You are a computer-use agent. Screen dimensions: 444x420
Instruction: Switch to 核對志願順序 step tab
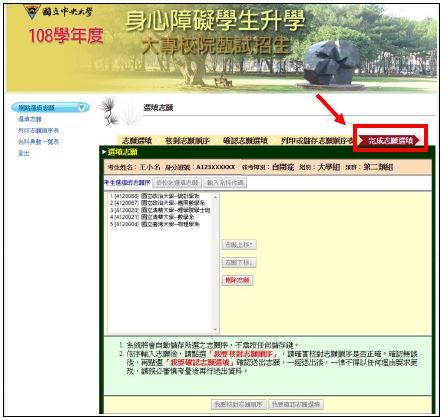coord(187,140)
